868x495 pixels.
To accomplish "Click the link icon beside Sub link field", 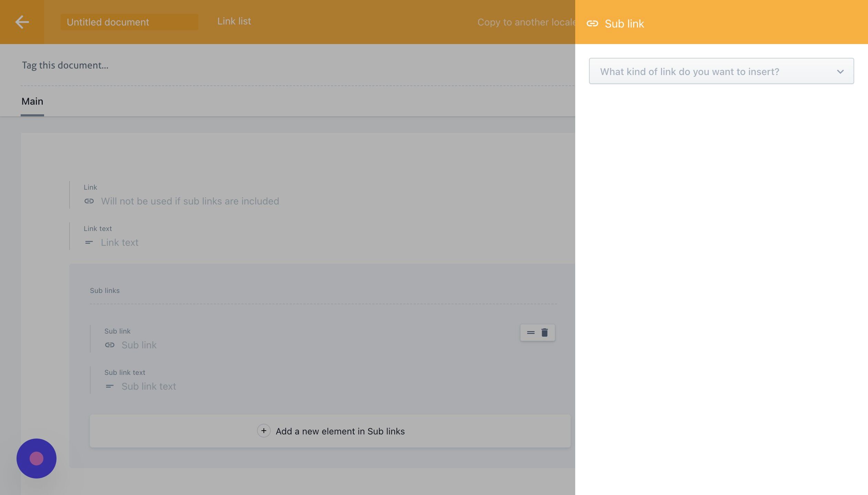I will (110, 345).
